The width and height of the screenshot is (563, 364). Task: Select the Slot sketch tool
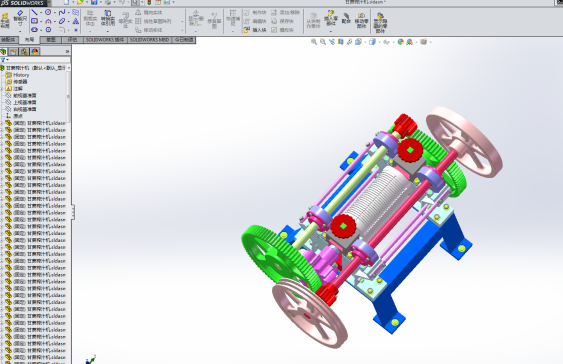tap(34, 30)
